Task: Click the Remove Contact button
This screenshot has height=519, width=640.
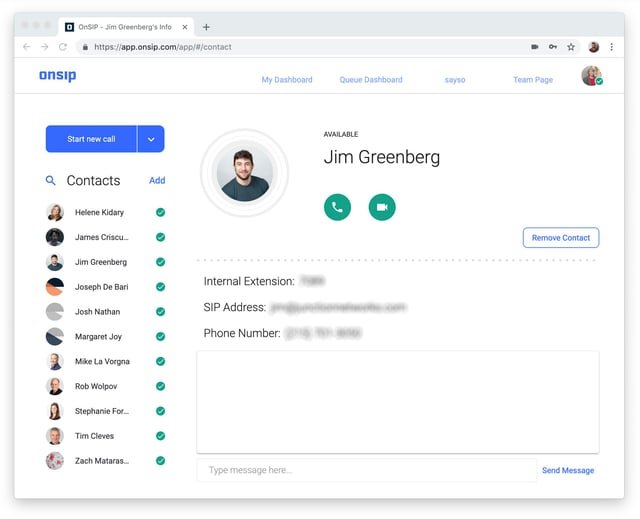Action: pos(560,238)
